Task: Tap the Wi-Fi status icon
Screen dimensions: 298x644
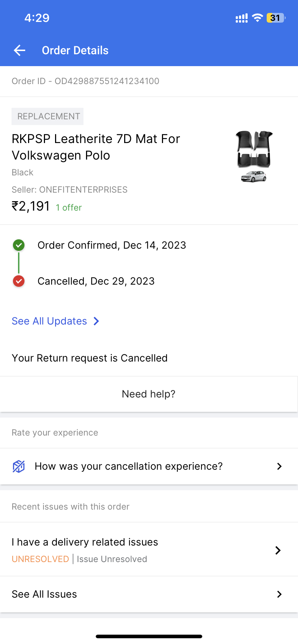Action: (257, 18)
